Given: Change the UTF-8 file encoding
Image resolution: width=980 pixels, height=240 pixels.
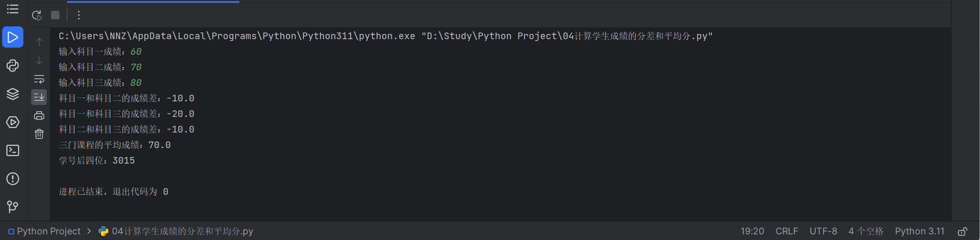Looking at the screenshot, I should pyautogui.click(x=823, y=232).
